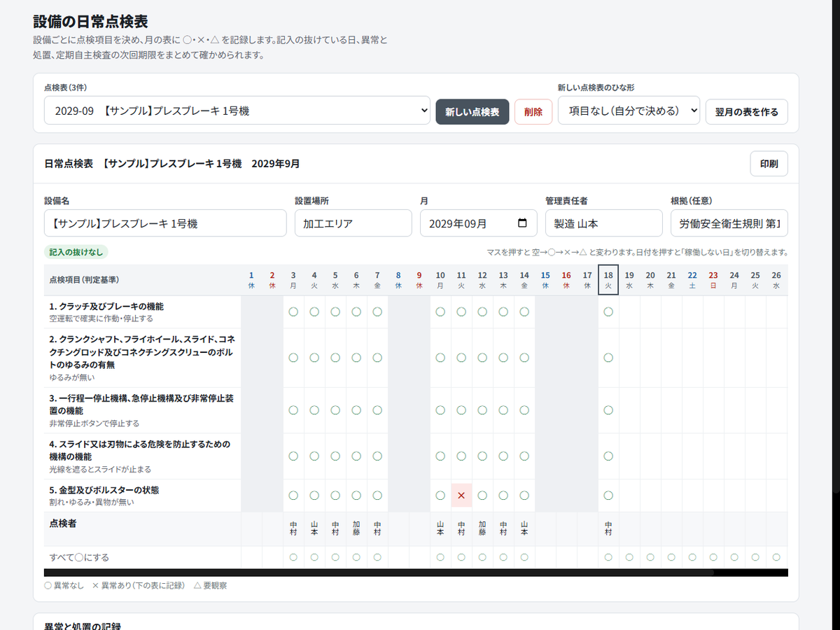The image size is (840, 630).
Task: Click the empty item 1 cell on day 19
Action: point(629,311)
